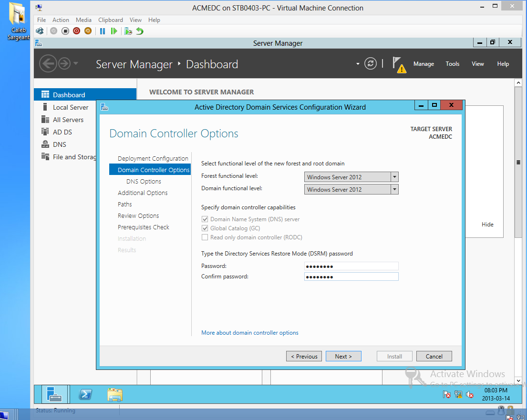
Task: Pause the virtual machine
Action: pyautogui.click(x=103, y=31)
